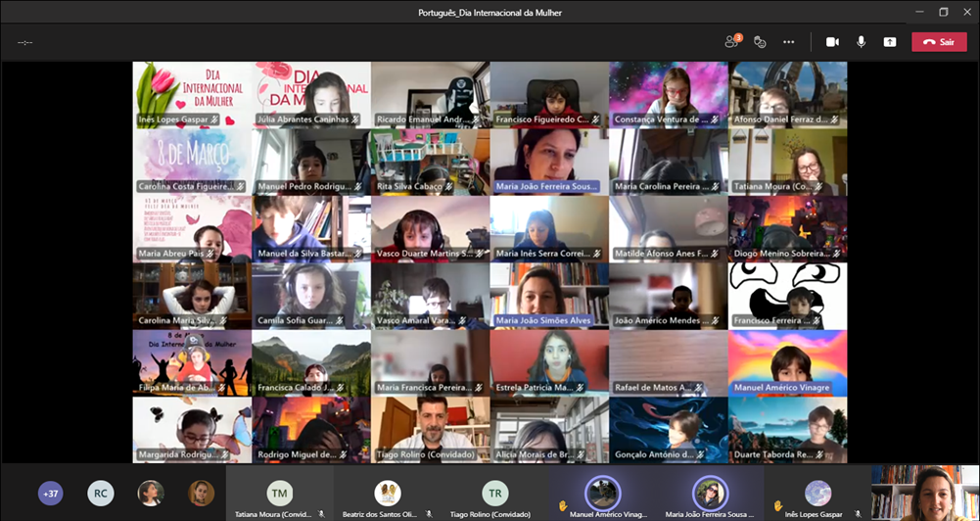
Task: Click Inês Lopes Gaspar avatar in bottom strip
Action: click(x=817, y=492)
